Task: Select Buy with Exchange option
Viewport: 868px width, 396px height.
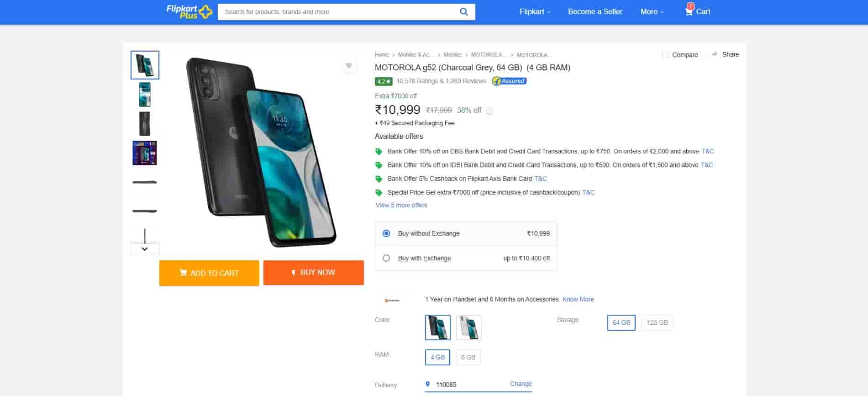Action: [x=386, y=258]
